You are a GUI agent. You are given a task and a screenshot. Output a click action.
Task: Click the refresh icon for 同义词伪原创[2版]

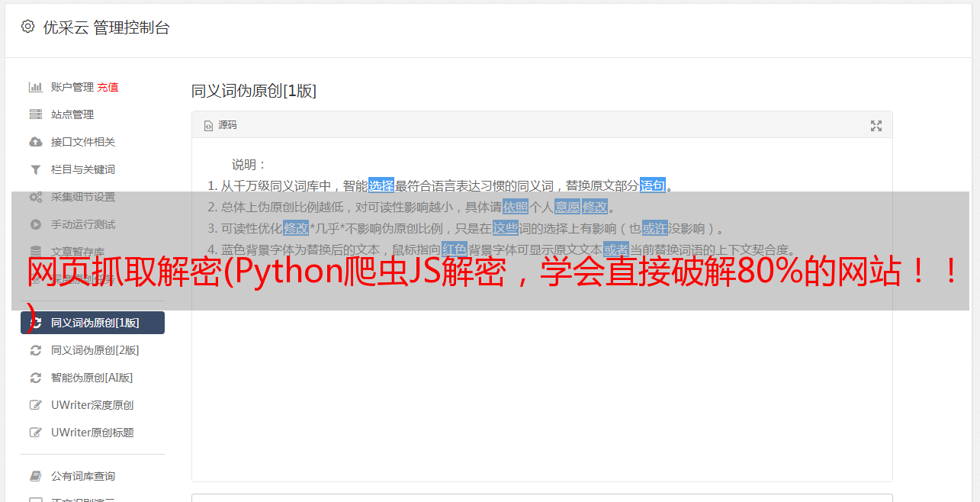35,350
